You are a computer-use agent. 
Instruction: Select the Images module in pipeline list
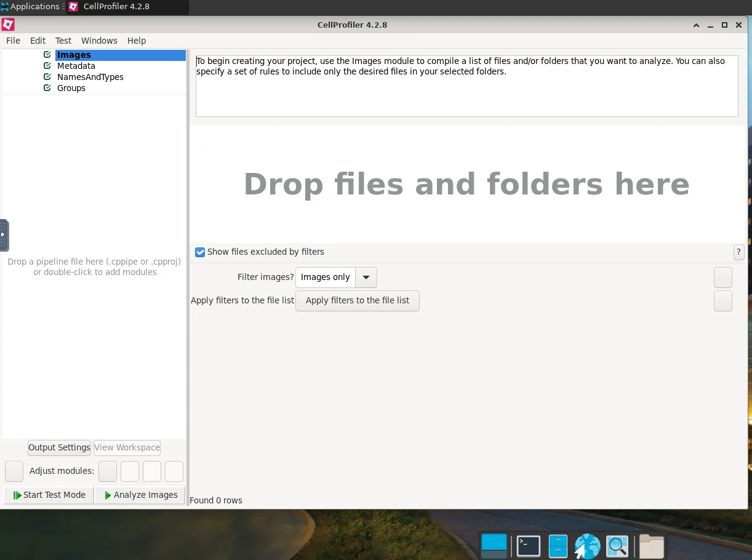click(x=120, y=55)
